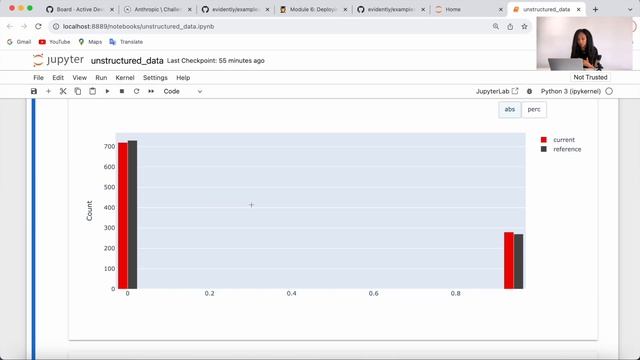Insert a cell below with the plus icon
This screenshot has width=640, height=360.
(x=48, y=91)
